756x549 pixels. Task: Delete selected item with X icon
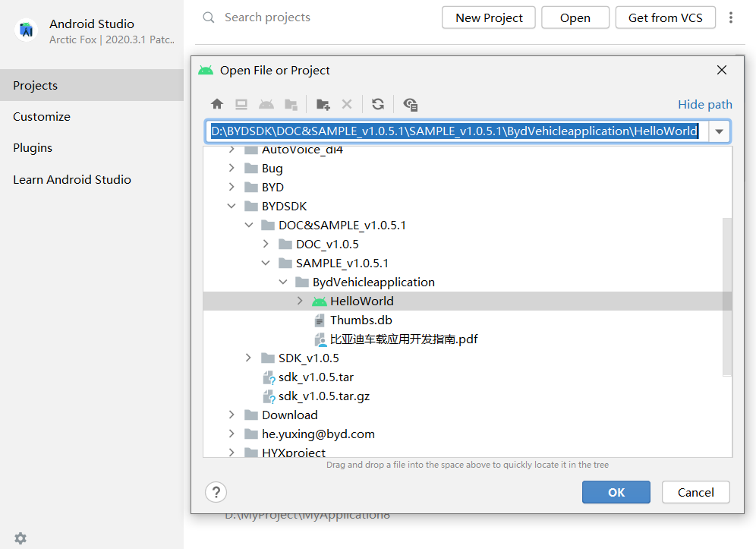pos(347,104)
